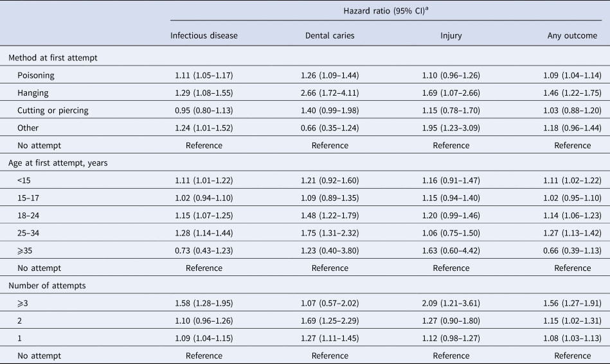Select the 1.56 (1.27–1.91) any outcome value
This screenshot has height=364, width=610.
coord(571,286)
